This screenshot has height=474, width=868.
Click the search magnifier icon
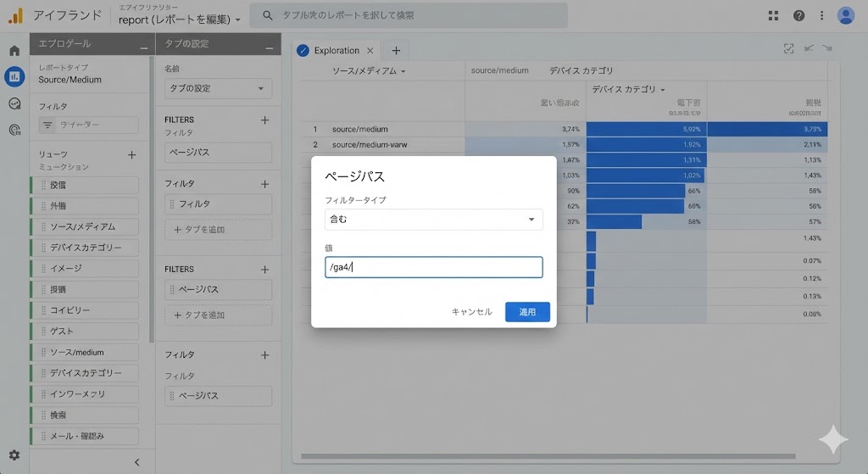267,15
